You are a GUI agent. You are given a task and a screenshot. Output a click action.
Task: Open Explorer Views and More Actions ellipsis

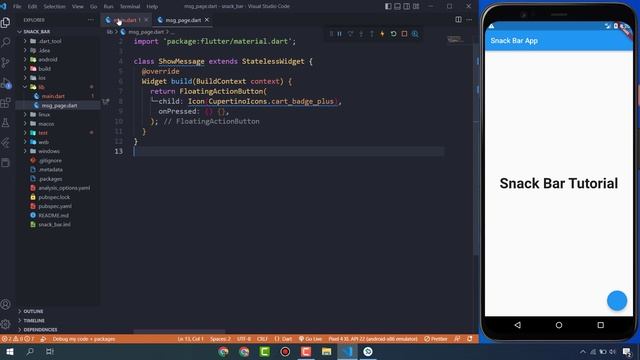pos(91,20)
